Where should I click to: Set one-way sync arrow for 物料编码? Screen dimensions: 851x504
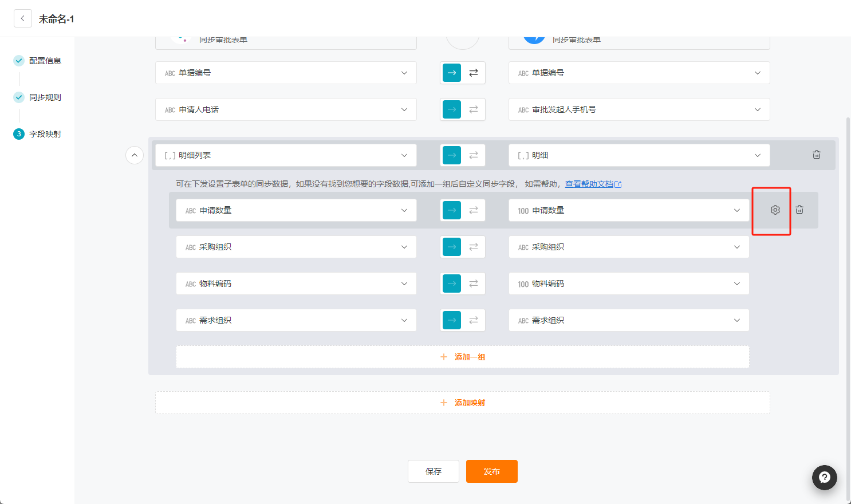tap(452, 283)
